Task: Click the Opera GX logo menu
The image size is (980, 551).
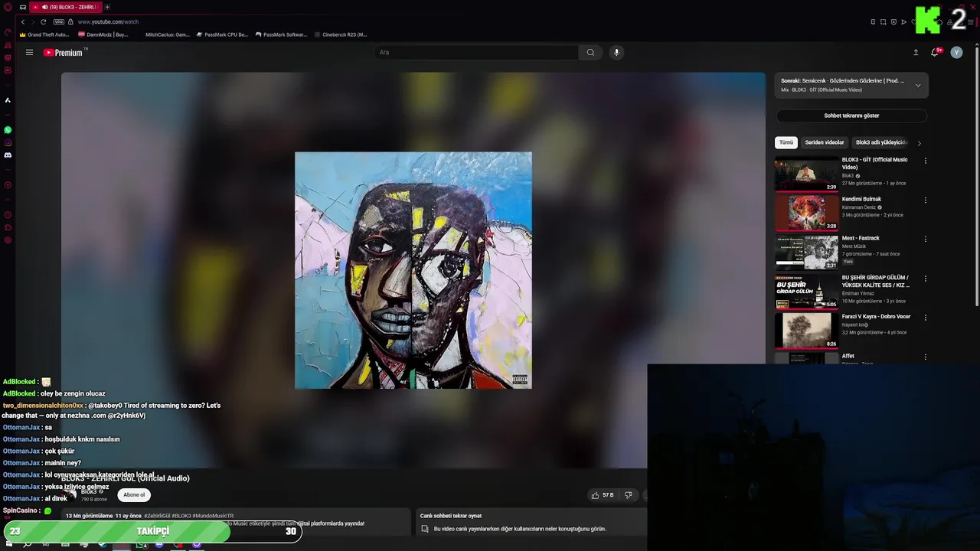Action: [x=8, y=7]
